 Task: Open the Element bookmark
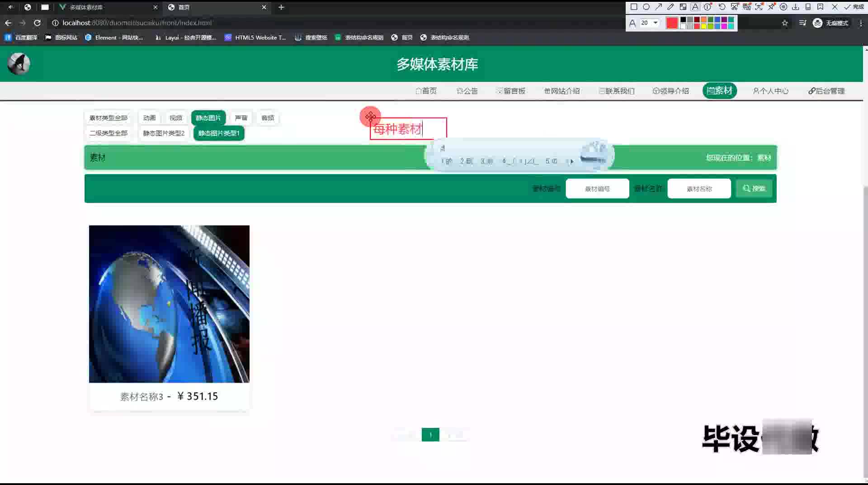click(x=114, y=38)
